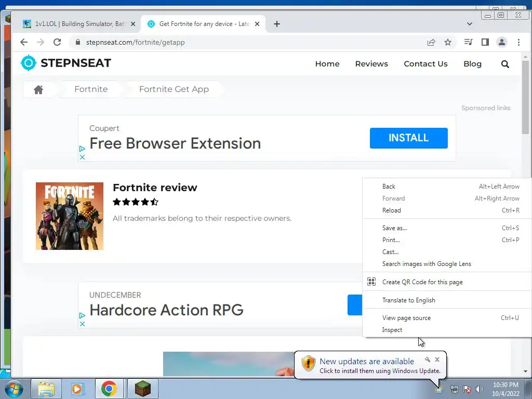Open the media controls icon in toolbar
Viewport: 532px width, 399px height.
pos(468,42)
